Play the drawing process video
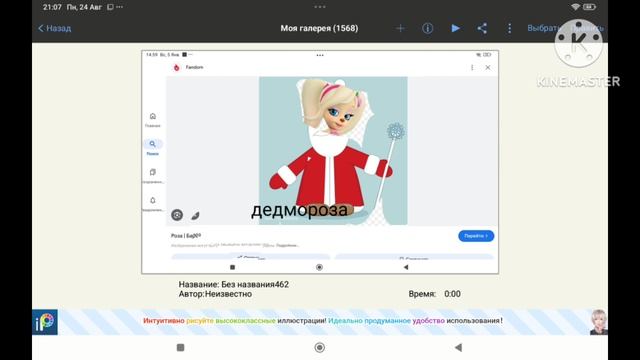 tap(456, 28)
